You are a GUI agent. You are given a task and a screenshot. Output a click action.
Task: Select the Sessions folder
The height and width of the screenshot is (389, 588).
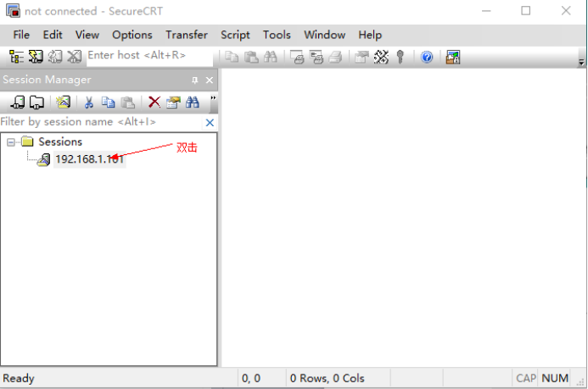[x=60, y=142]
